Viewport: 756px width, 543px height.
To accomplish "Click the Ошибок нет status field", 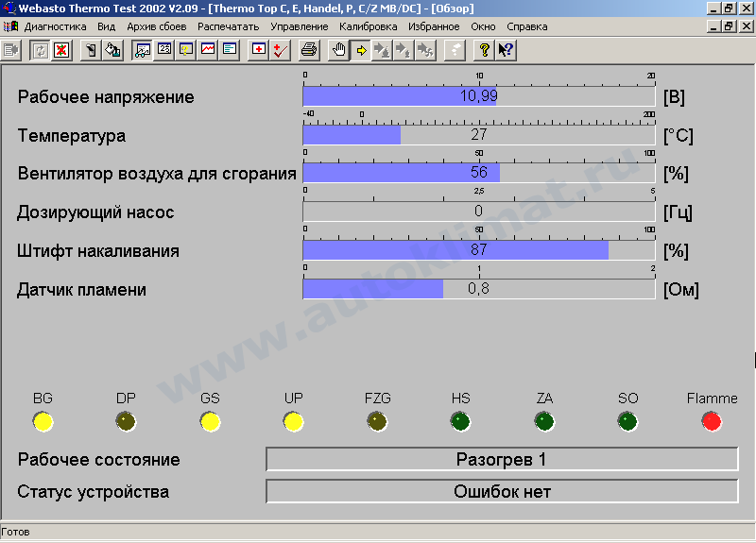I will (502, 491).
